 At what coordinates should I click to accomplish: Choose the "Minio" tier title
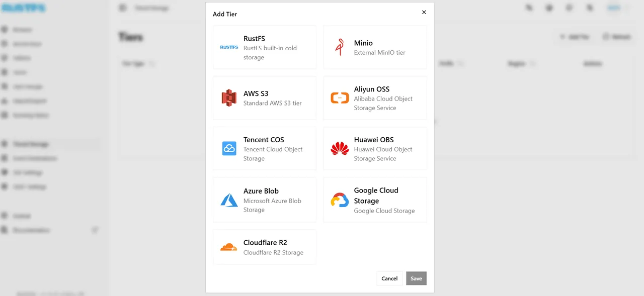click(363, 43)
